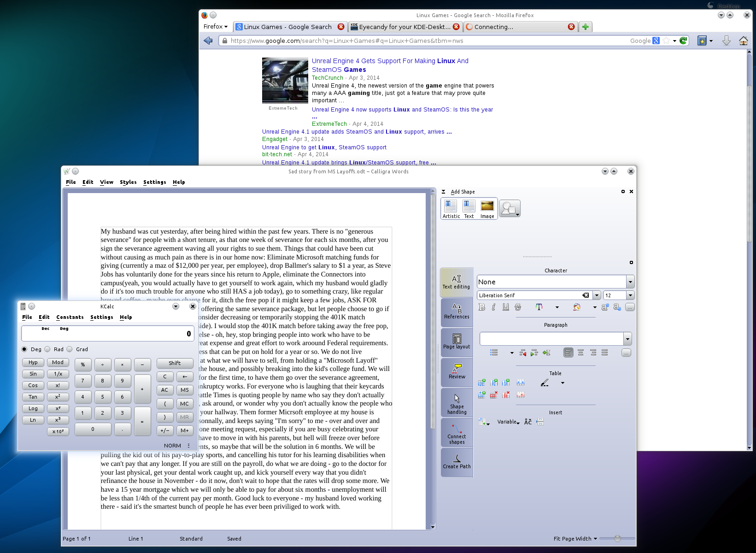
Task: Open character style None dropdown
Action: click(630, 282)
